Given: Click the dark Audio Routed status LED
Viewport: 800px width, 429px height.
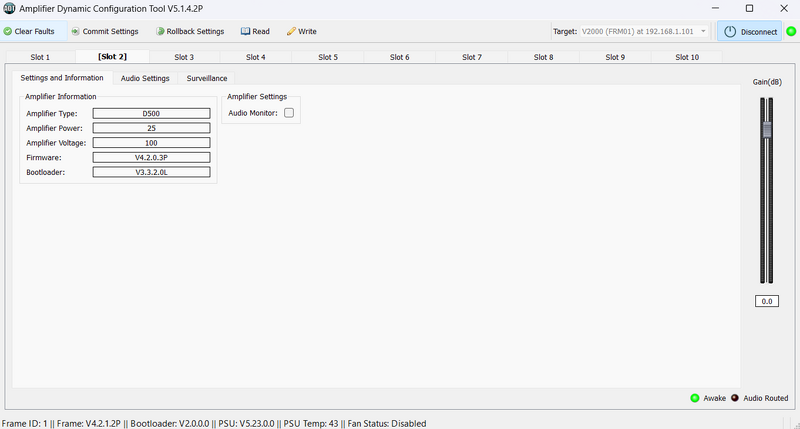Looking at the screenshot, I should point(735,398).
